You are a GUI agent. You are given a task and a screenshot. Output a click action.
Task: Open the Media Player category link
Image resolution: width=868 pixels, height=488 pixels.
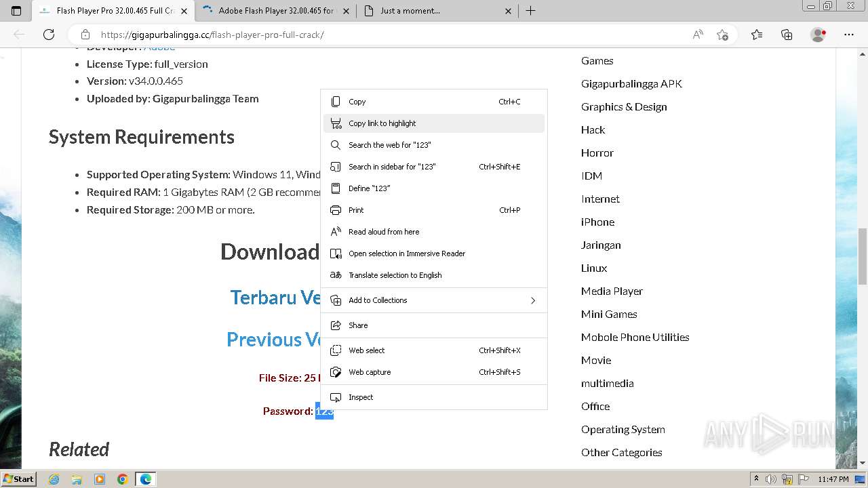[612, 291]
